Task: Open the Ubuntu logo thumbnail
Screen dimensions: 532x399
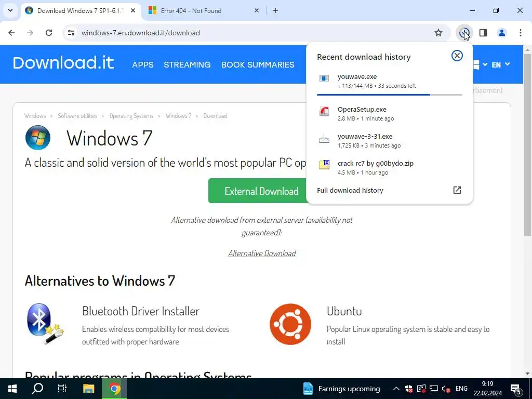Action: click(290, 324)
